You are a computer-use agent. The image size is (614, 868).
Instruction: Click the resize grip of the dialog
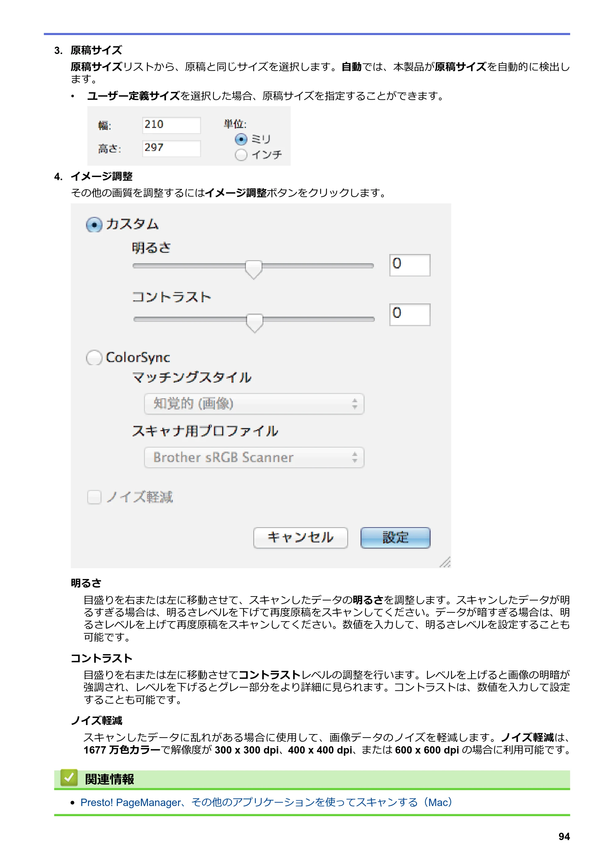445,562
